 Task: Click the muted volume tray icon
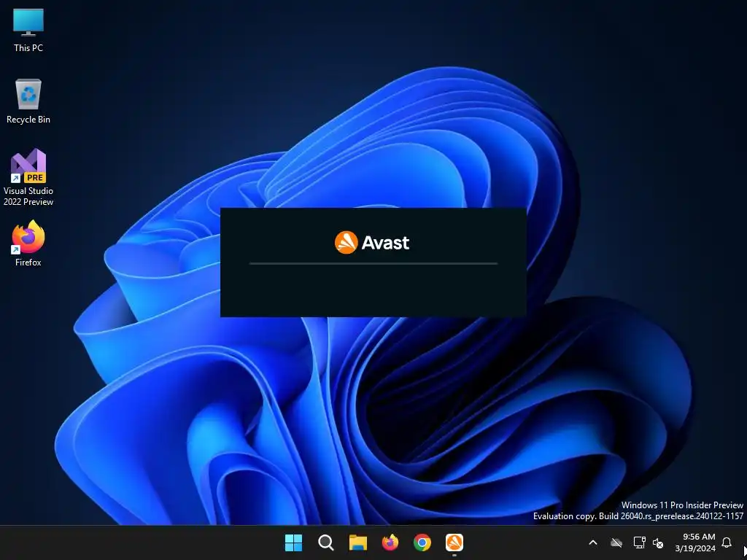[x=658, y=542]
